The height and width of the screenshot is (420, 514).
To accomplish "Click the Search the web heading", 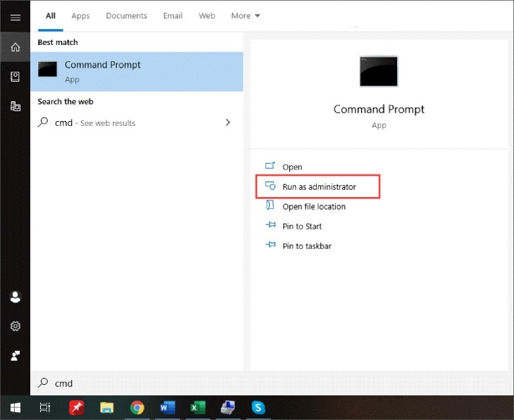I will click(65, 101).
